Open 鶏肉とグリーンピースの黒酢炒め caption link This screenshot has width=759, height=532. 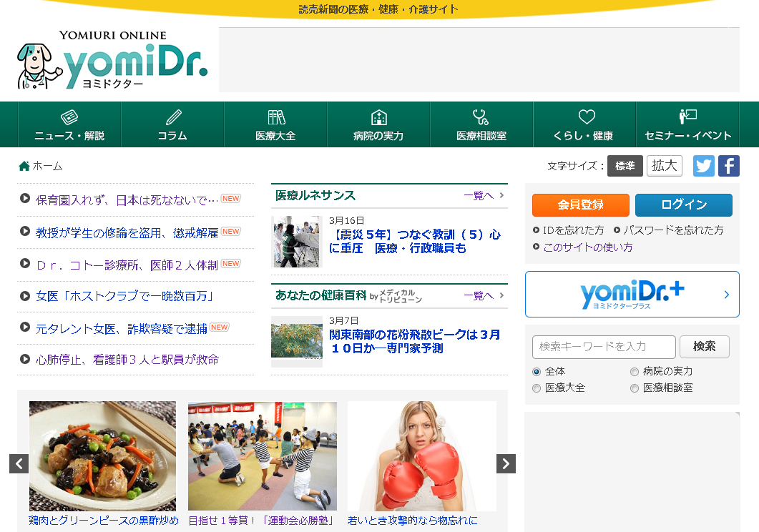tap(103, 521)
